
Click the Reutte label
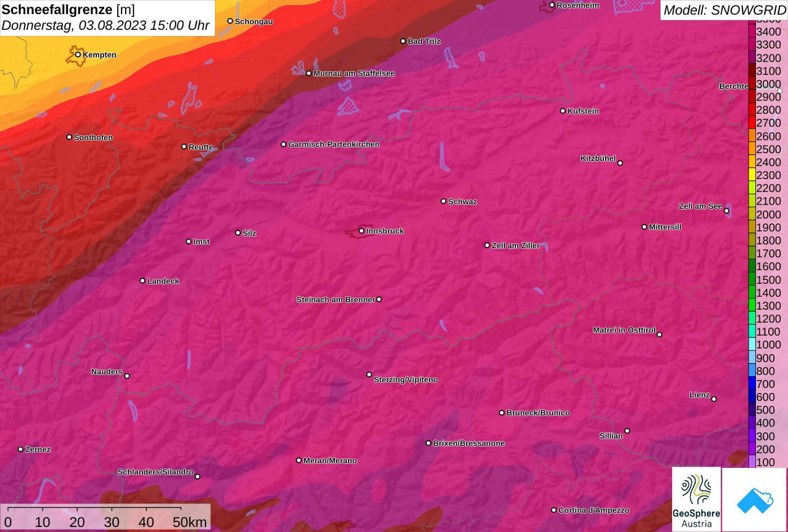point(201,147)
